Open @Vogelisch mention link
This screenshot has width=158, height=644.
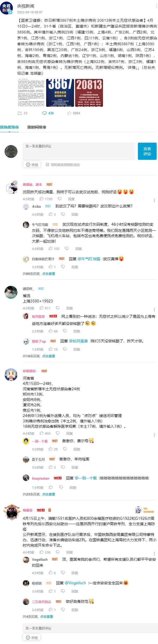(x=75, y=583)
